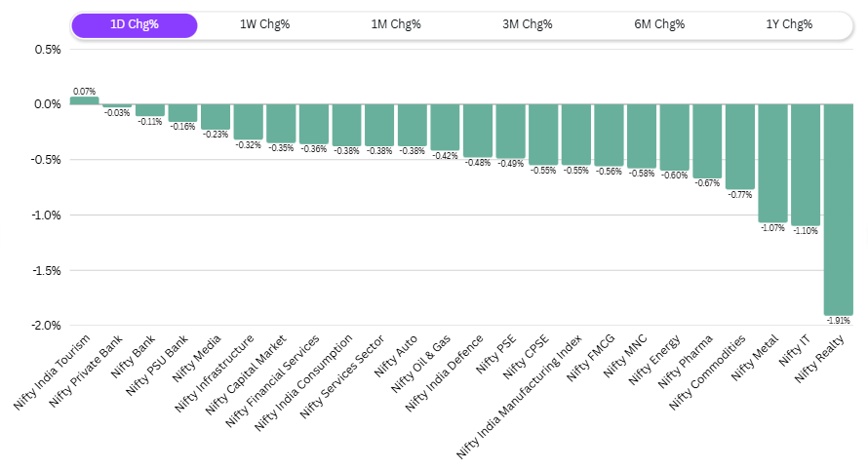The width and height of the screenshot is (868, 470).
Task: Click the Nifty FMCG bar
Action: 609,135
